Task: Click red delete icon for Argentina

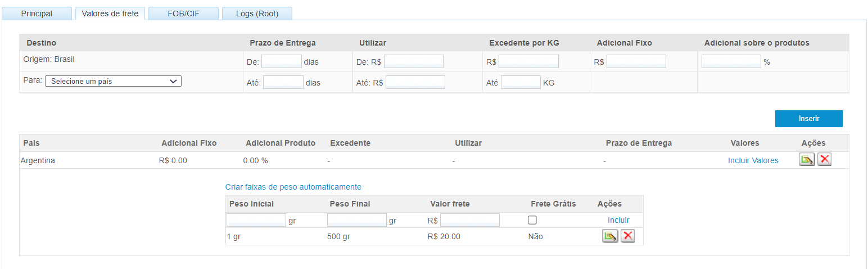Action: click(x=824, y=160)
